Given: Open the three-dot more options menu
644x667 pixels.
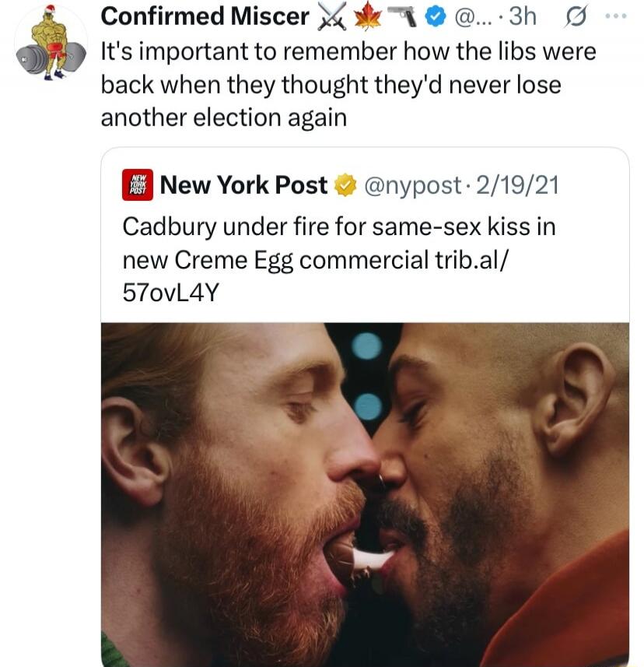Looking at the screenshot, I should click(616, 16).
